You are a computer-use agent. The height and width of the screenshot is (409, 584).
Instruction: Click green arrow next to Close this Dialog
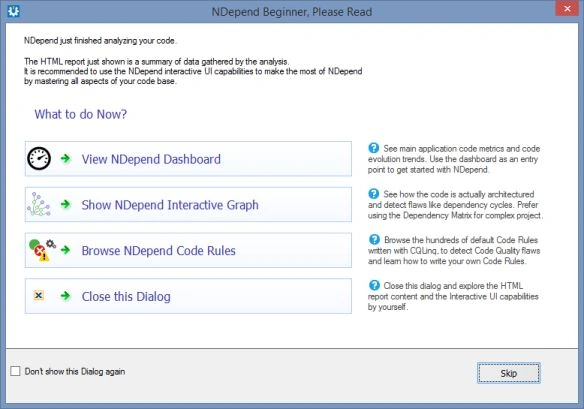pos(66,296)
